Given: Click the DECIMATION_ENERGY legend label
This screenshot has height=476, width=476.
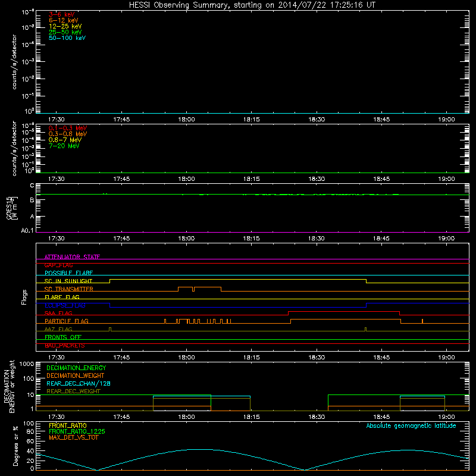Looking at the screenshot, I should [76, 368].
